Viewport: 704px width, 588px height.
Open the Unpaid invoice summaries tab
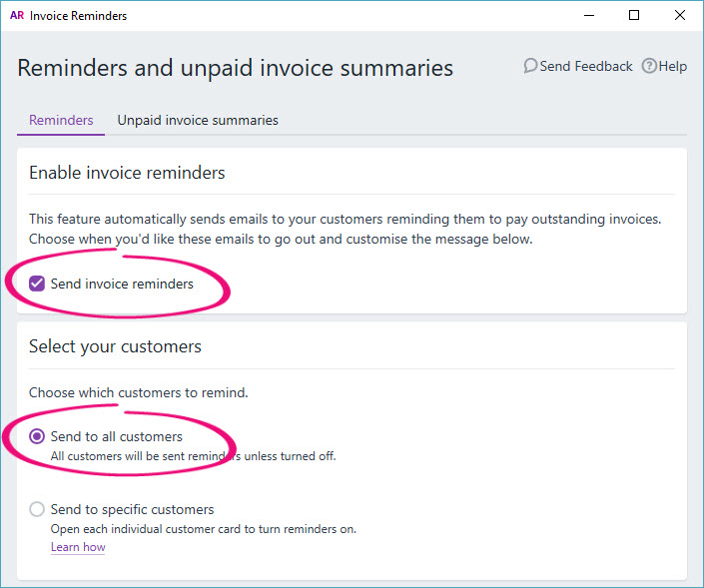point(198,120)
